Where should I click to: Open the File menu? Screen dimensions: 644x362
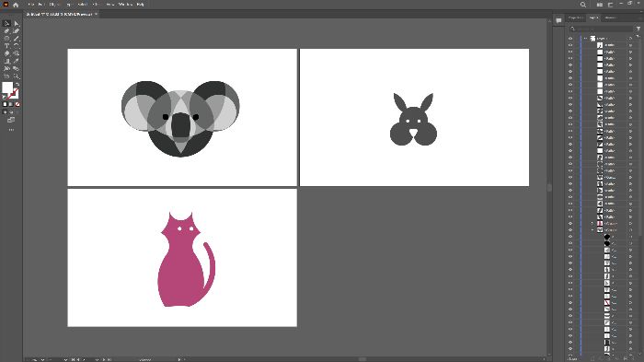(x=31, y=5)
